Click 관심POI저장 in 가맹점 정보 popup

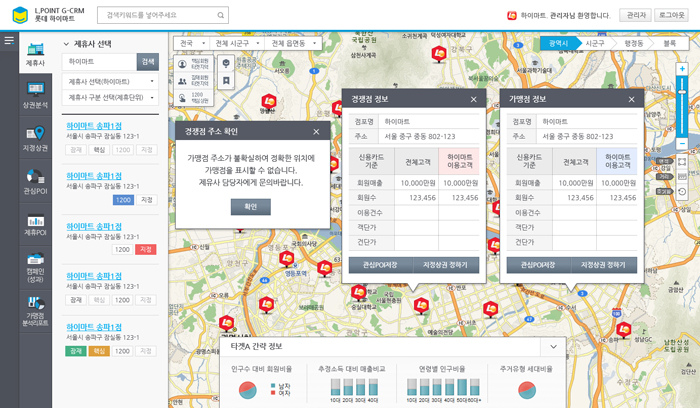538,265
